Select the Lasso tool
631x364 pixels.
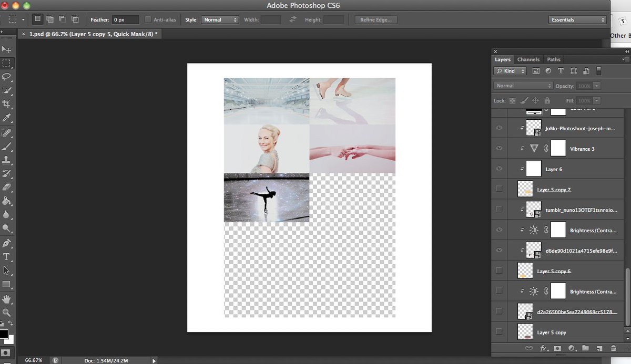tap(7, 77)
